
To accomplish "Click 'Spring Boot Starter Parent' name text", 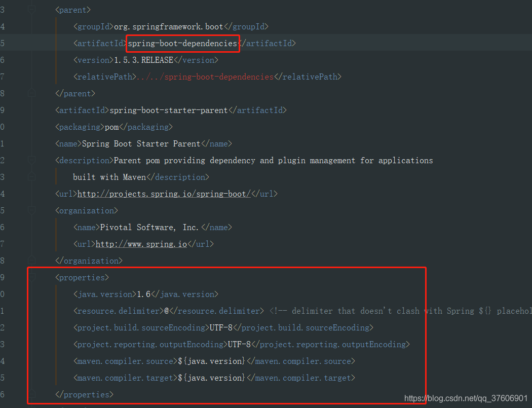I will pos(141,143).
